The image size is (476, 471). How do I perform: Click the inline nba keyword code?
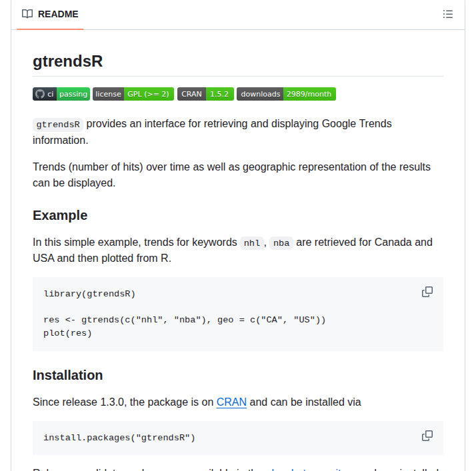click(x=281, y=243)
